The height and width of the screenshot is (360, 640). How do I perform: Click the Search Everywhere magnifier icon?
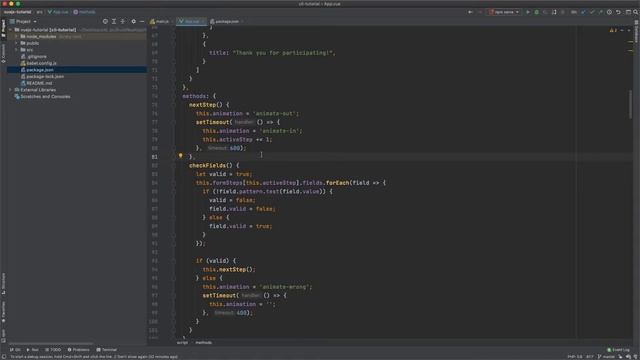636,12
